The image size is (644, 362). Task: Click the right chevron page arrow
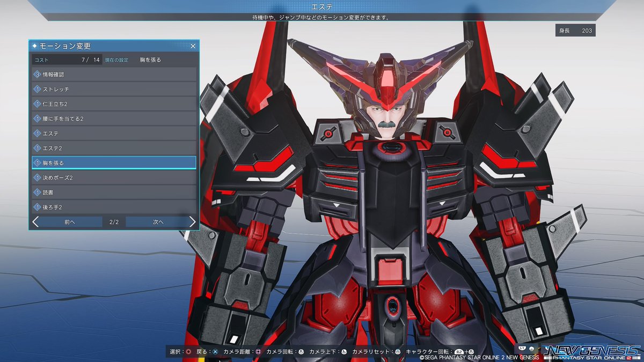pos(193,221)
